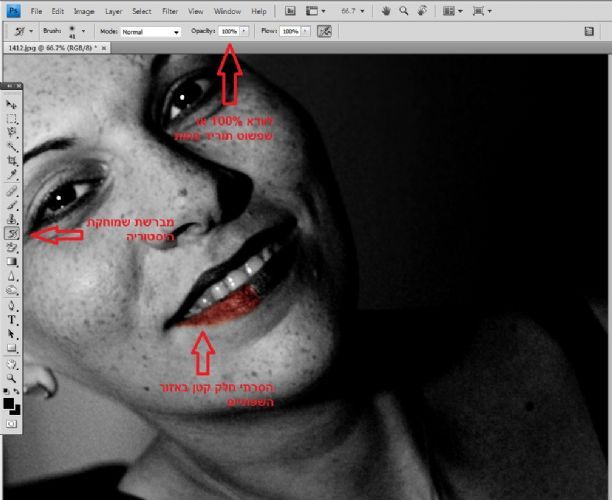Toggle airbrush mode in options bar
The image size is (612, 500).
[324, 31]
